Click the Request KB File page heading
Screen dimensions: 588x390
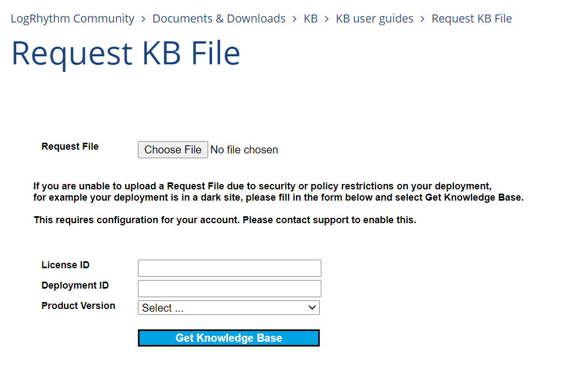click(x=126, y=53)
